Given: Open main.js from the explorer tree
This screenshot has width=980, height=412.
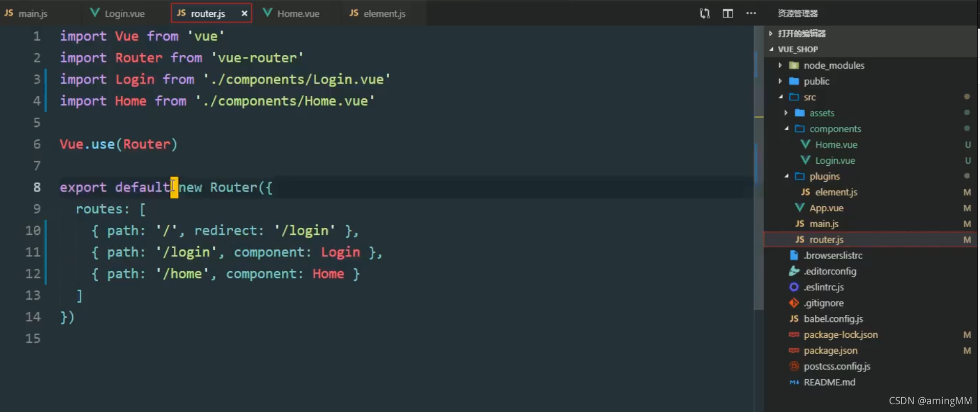Looking at the screenshot, I should [823, 224].
